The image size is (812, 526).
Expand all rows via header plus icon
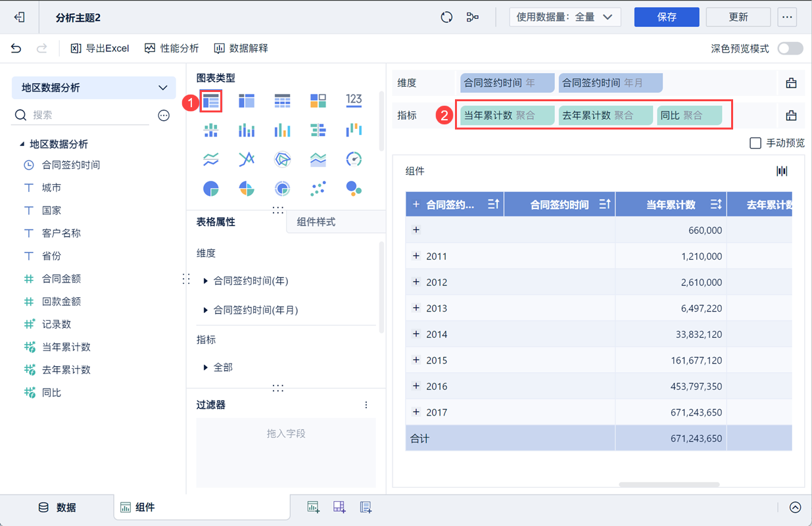pyautogui.click(x=416, y=204)
